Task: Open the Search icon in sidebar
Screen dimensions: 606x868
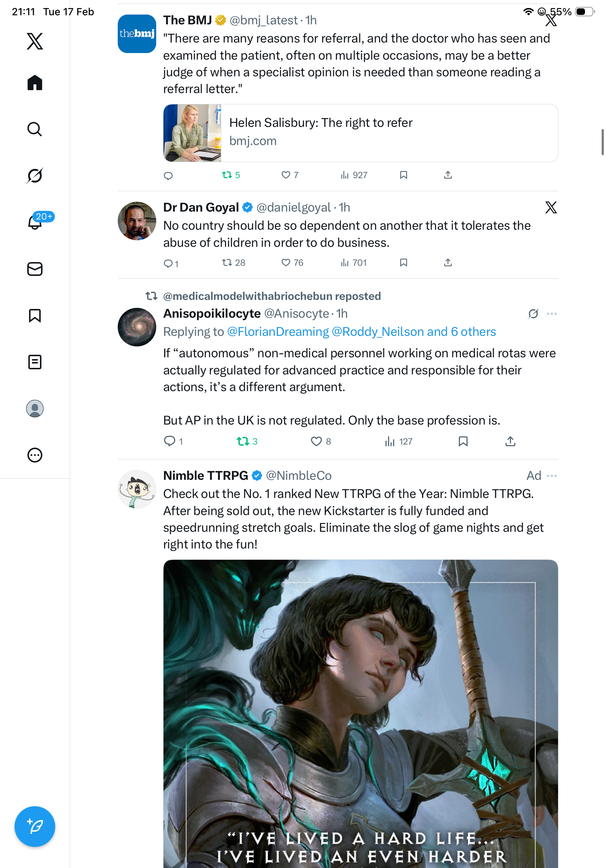Action: point(35,129)
